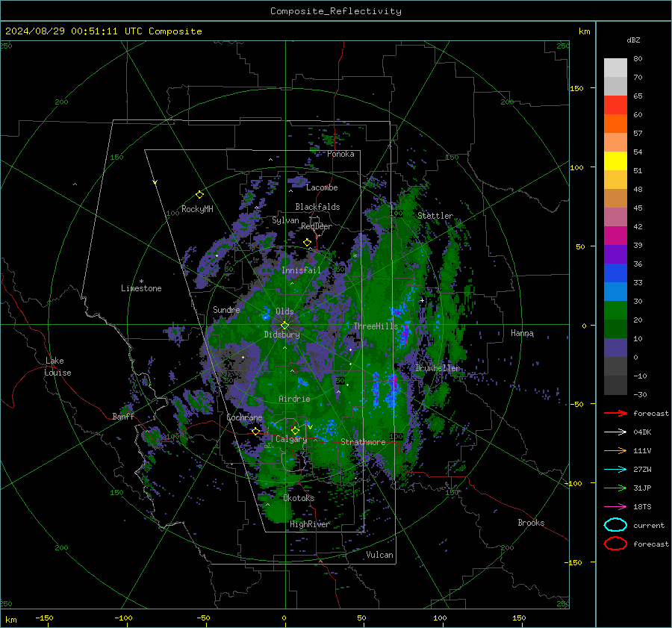Click asterisk marker above Limestone label
The width and height of the screenshot is (672, 628).
click(141, 282)
